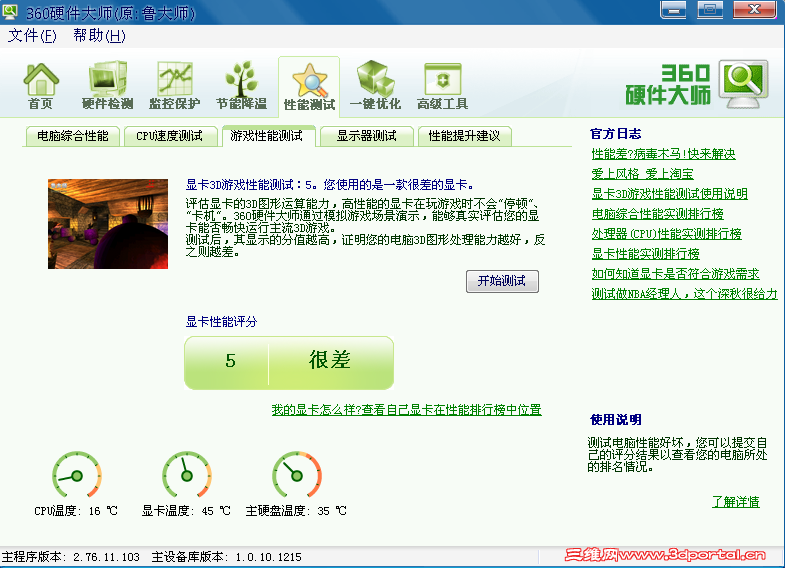Click 主程序版本: 2.76.11.103 in status bar
Image resolution: width=785 pixels, height=568 pixels.
(x=71, y=557)
